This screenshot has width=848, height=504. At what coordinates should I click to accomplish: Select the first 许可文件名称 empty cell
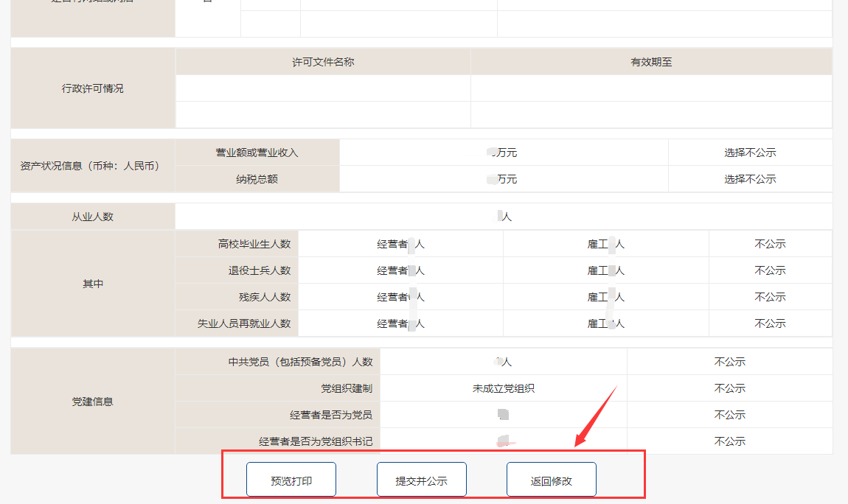(323, 88)
